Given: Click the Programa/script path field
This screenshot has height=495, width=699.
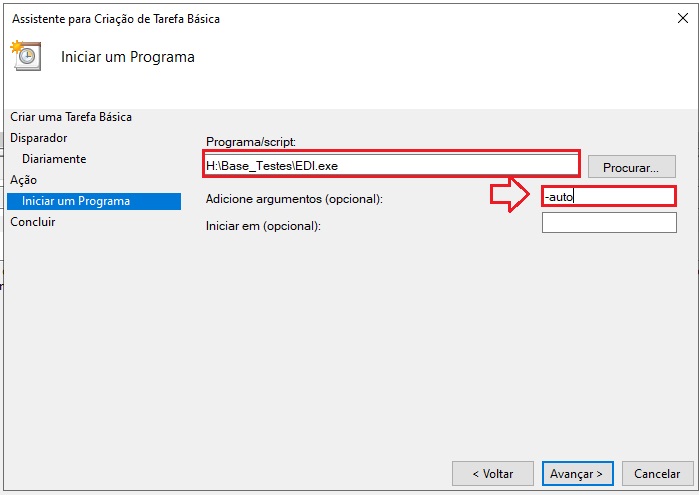Looking at the screenshot, I should [x=391, y=165].
